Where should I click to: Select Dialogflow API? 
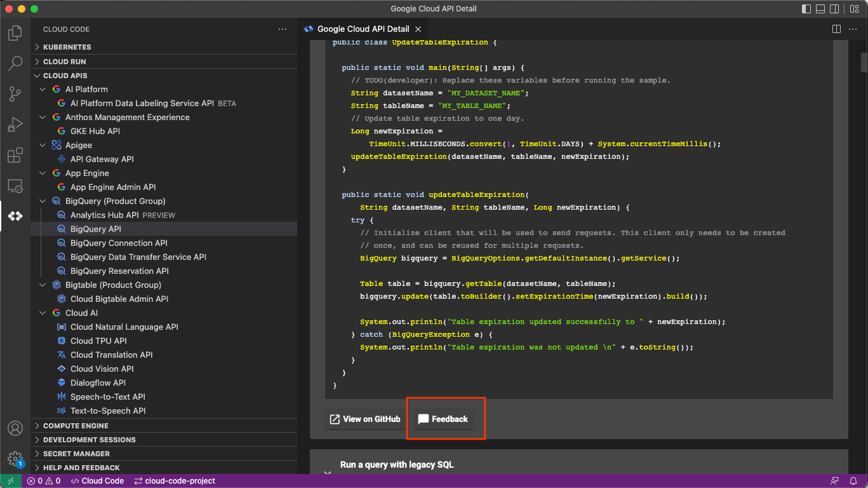(164, 383)
